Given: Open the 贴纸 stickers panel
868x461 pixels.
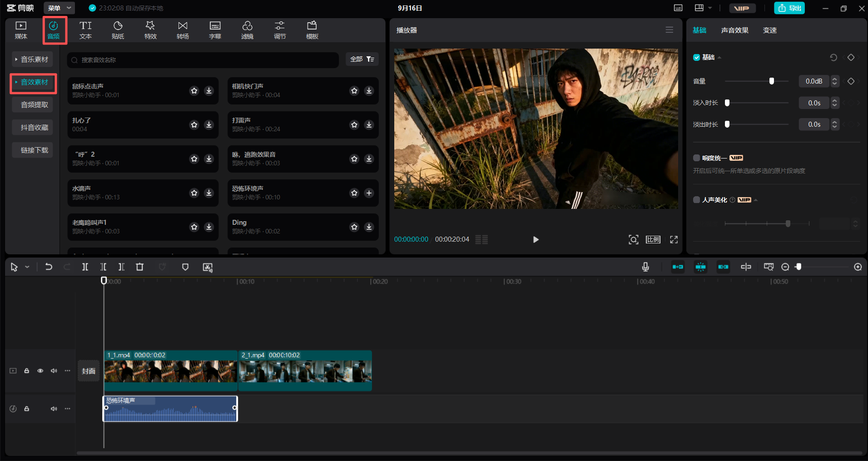Looking at the screenshot, I should (118, 30).
